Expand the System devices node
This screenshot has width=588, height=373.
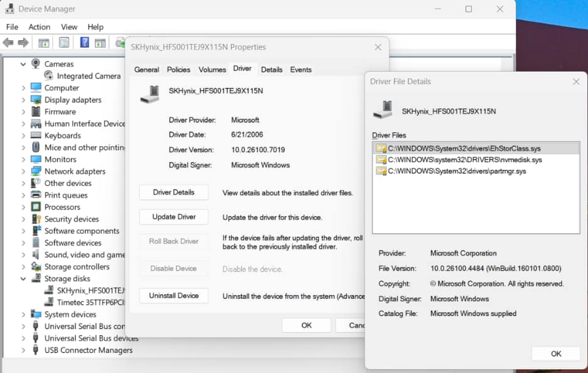[x=23, y=315]
